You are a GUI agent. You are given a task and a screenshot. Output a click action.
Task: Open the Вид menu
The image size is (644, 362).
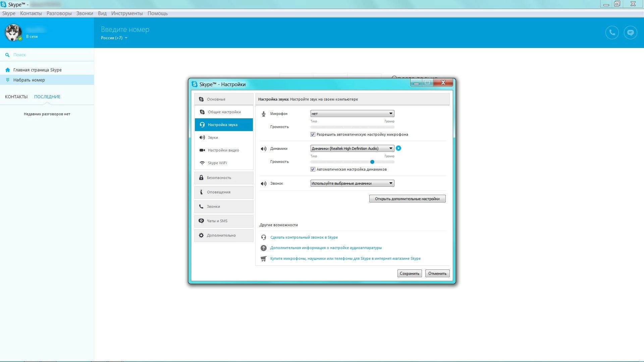click(102, 13)
